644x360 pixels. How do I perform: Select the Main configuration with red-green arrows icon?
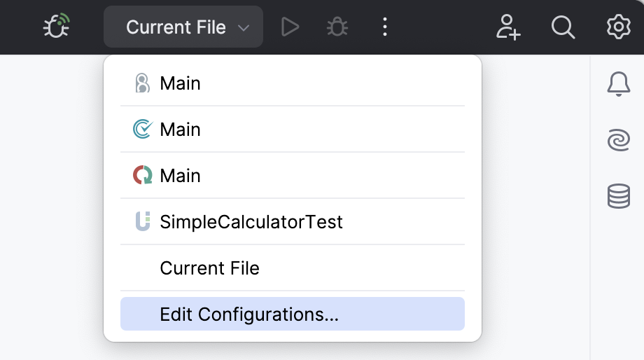tap(181, 176)
